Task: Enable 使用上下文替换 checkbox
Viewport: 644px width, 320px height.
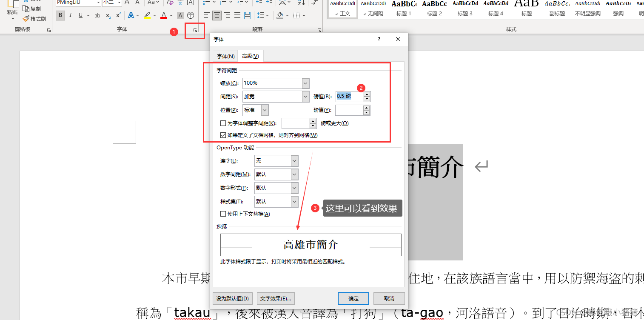Action: [x=223, y=214]
